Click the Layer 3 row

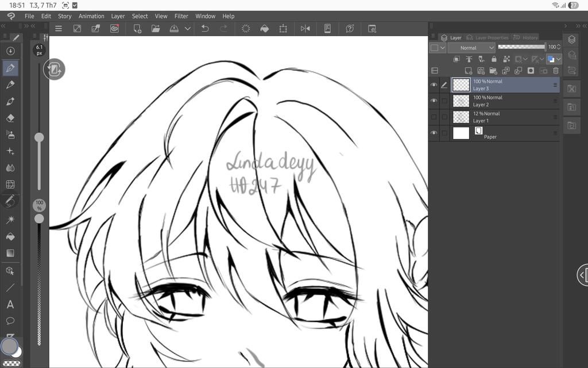[505, 85]
